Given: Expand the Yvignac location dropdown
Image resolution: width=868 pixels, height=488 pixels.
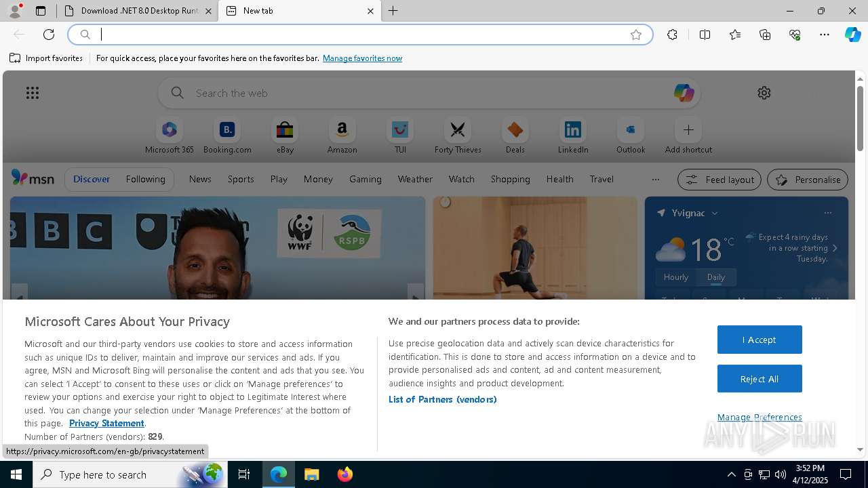Looking at the screenshot, I should (x=715, y=213).
